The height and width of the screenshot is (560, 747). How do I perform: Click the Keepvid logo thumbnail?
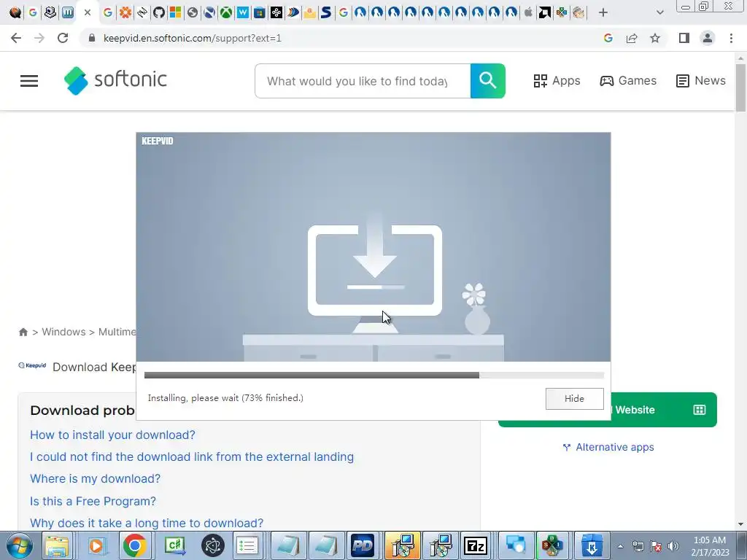(x=32, y=366)
